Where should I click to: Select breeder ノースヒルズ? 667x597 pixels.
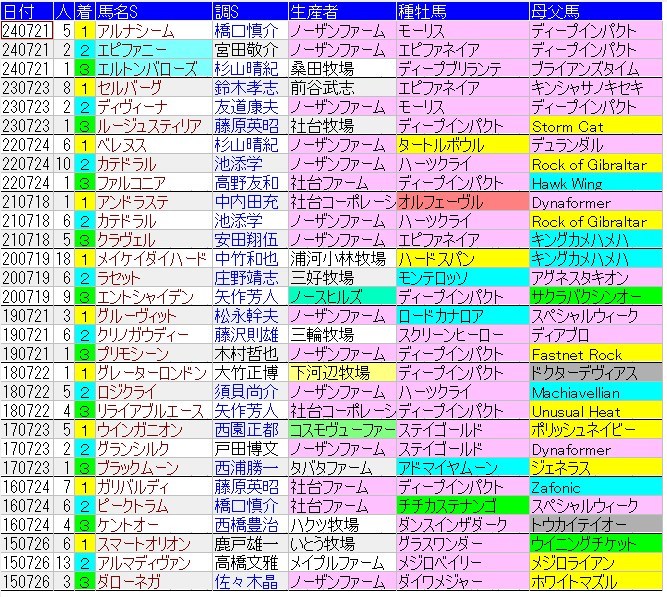point(342,297)
